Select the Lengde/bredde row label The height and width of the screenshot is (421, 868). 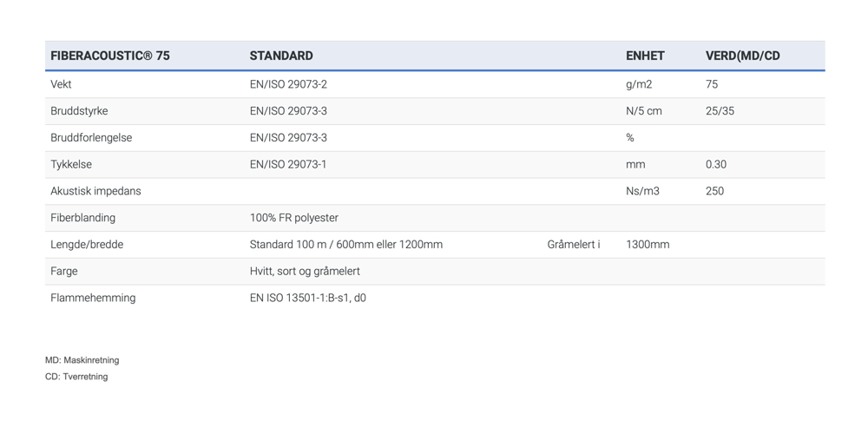click(x=87, y=244)
